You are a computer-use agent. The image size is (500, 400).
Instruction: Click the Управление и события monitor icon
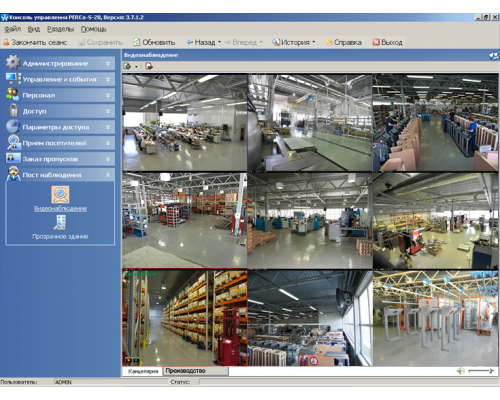pyautogui.click(x=13, y=79)
